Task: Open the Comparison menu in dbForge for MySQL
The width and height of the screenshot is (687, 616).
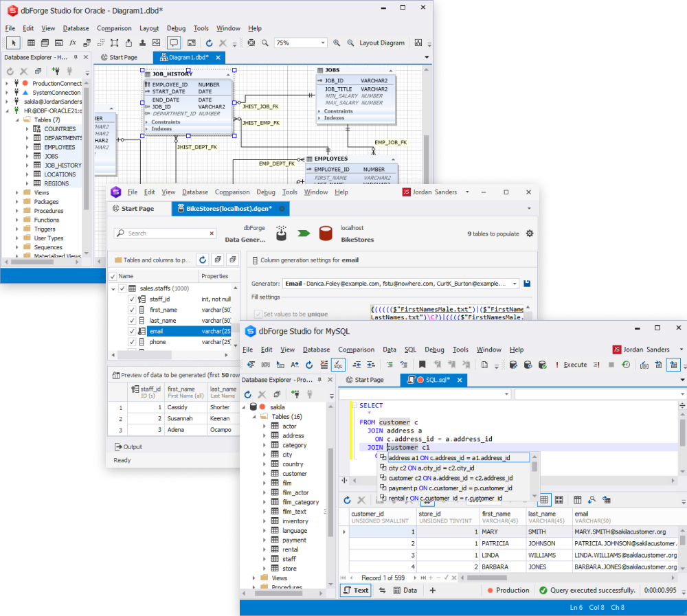Action: 357,350
